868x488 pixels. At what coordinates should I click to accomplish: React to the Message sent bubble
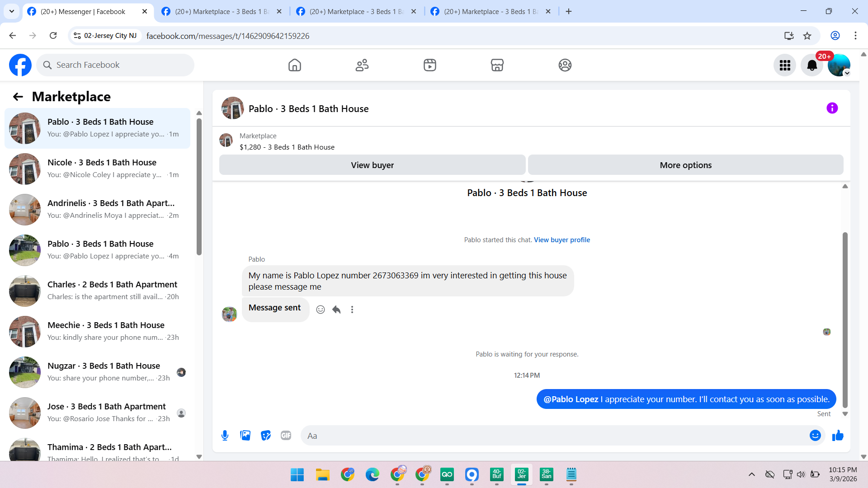tap(321, 310)
